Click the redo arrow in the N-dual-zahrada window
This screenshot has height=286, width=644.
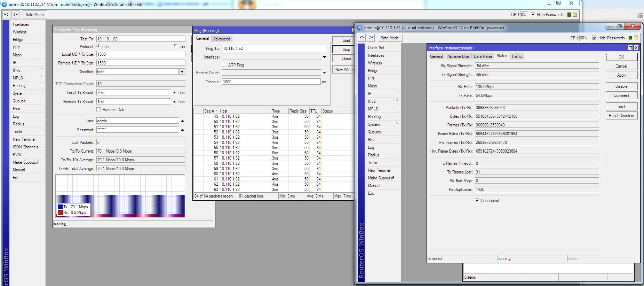371,38
